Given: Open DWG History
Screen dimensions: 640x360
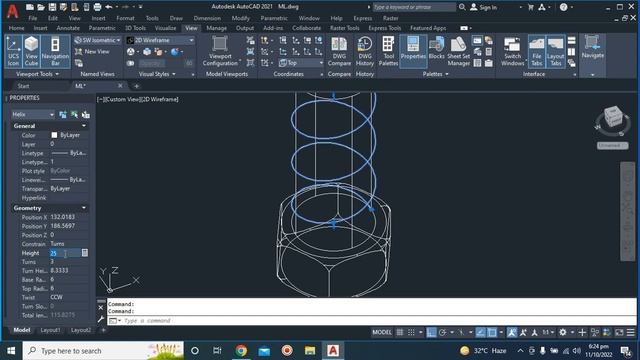Looking at the screenshot, I should pos(364,51).
